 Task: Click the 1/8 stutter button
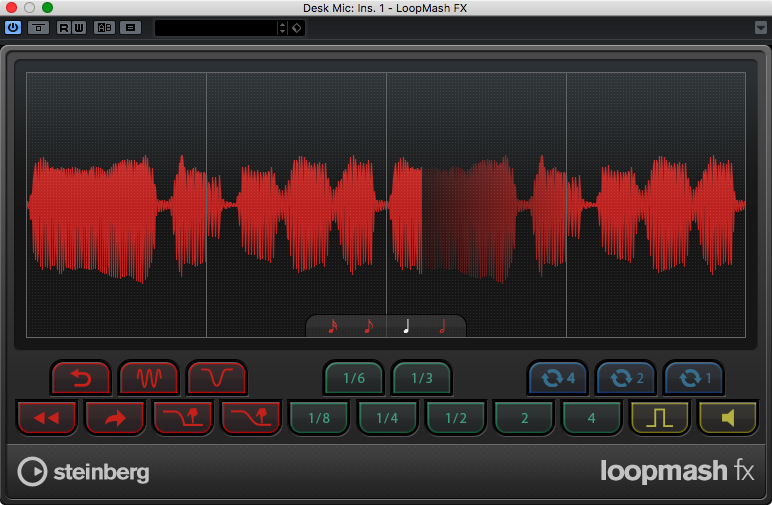(319, 418)
